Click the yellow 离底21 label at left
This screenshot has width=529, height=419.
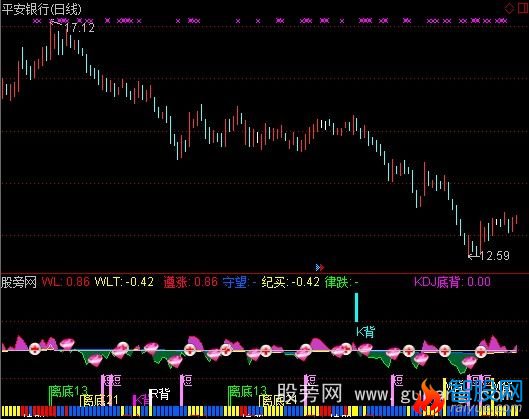pyautogui.click(x=100, y=400)
